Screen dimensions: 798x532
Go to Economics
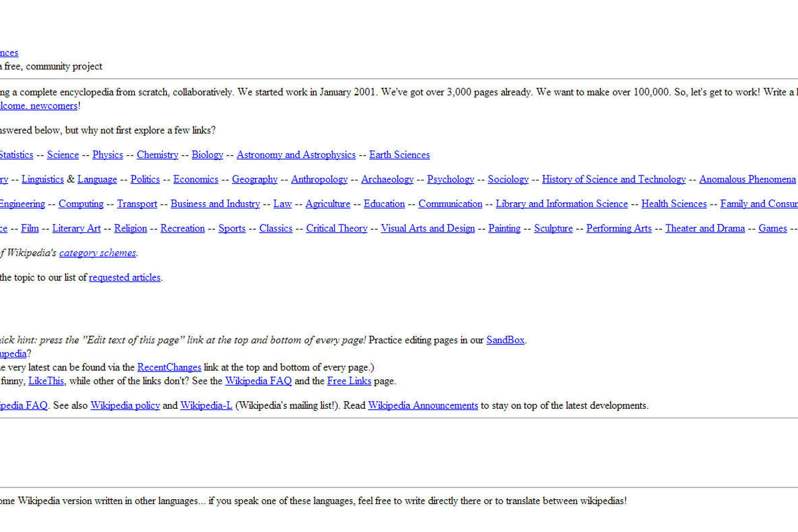[x=196, y=179]
